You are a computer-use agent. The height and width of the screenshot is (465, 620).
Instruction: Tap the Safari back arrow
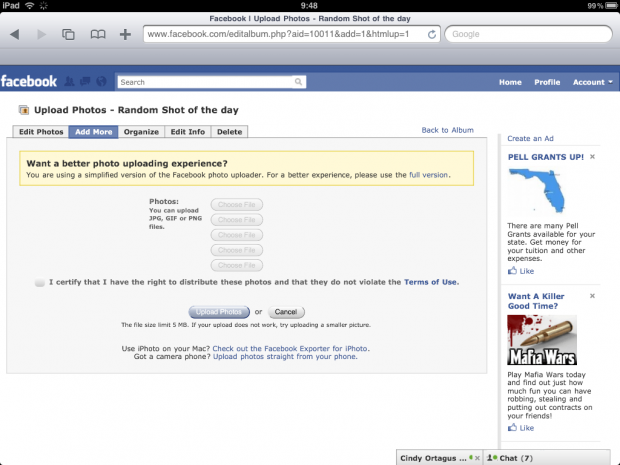15,34
